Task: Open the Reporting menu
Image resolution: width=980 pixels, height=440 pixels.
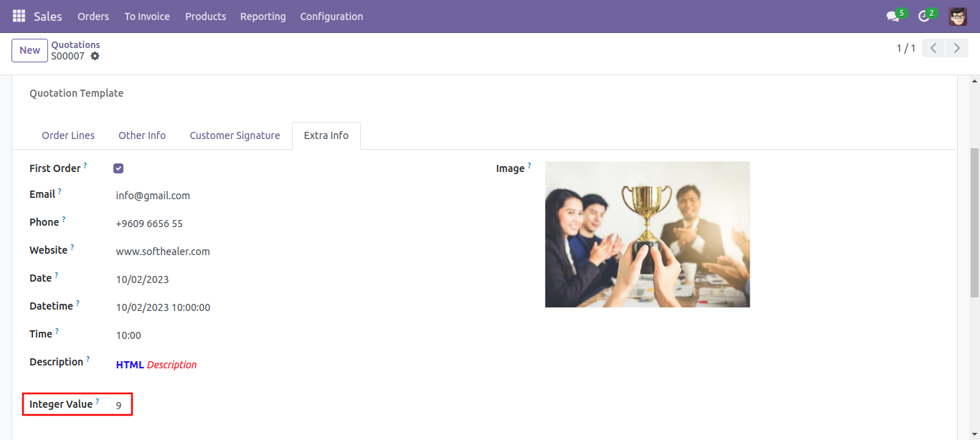Action: 263,16
